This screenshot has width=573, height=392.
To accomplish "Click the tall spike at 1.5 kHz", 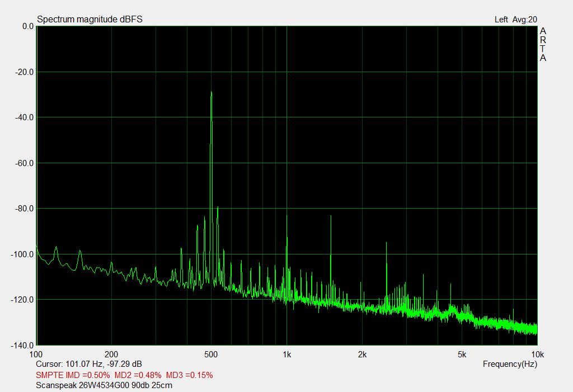I will click(x=331, y=216).
